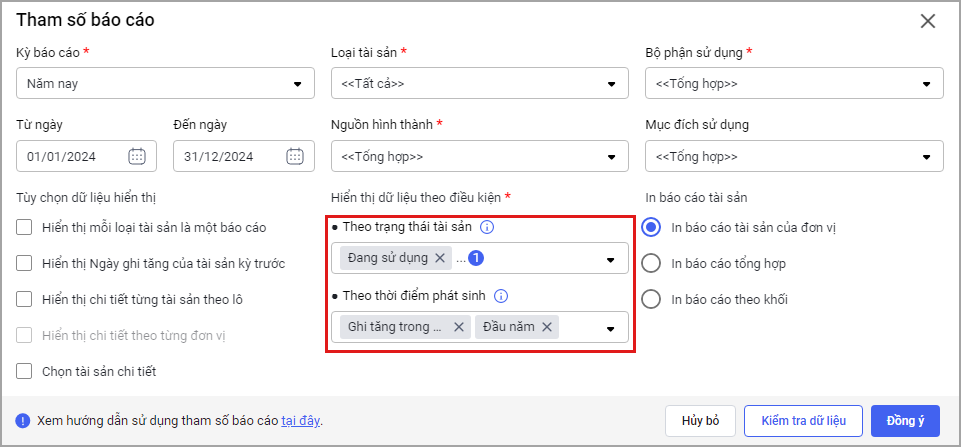Screen dimensions: 961x447
Task: Close the Tham số báo cáo dialog
Action: point(928,21)
